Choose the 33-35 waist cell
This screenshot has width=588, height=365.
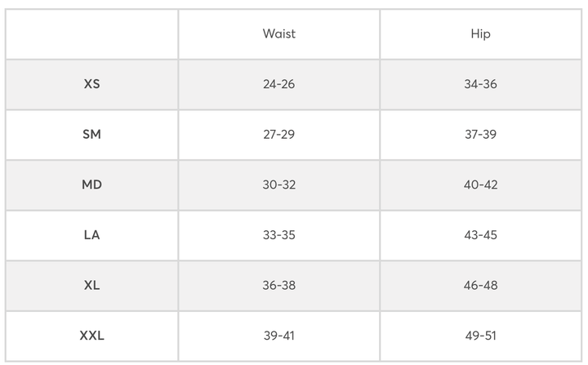278,235
